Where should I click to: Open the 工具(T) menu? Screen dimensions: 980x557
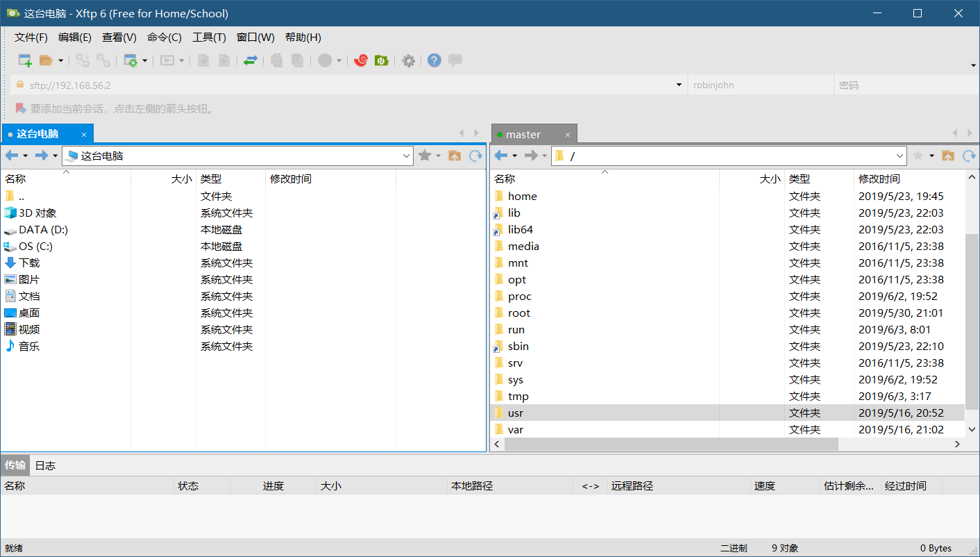(209, 38)
